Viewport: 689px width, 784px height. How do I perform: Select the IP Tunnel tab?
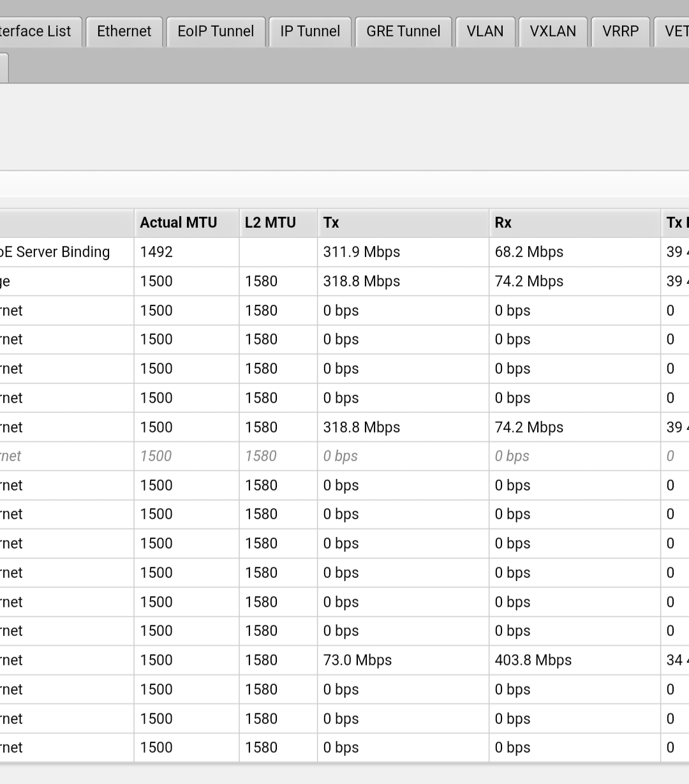[x=309, y=31]
